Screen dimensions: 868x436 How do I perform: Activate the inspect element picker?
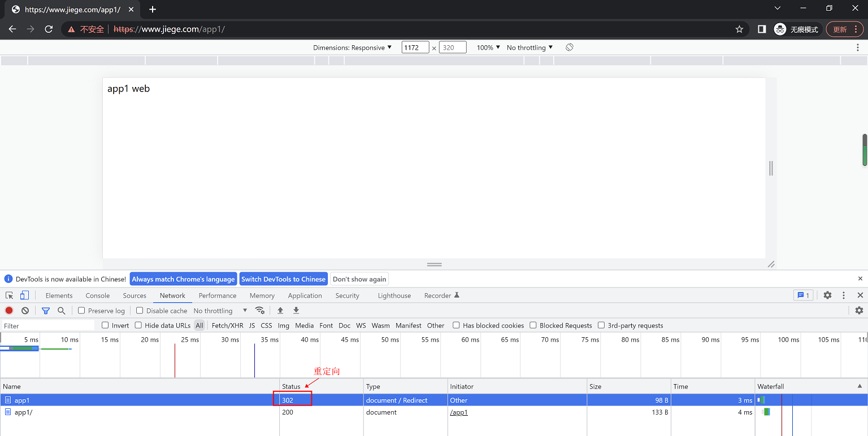coord(9,295)
